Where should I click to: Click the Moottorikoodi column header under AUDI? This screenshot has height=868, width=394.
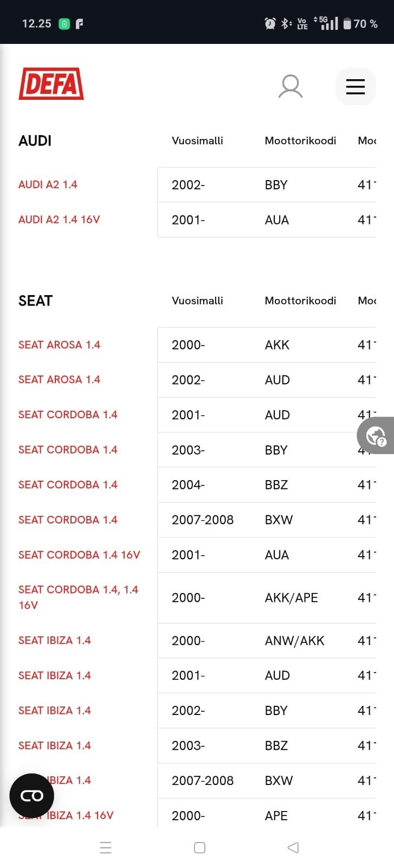300,141
